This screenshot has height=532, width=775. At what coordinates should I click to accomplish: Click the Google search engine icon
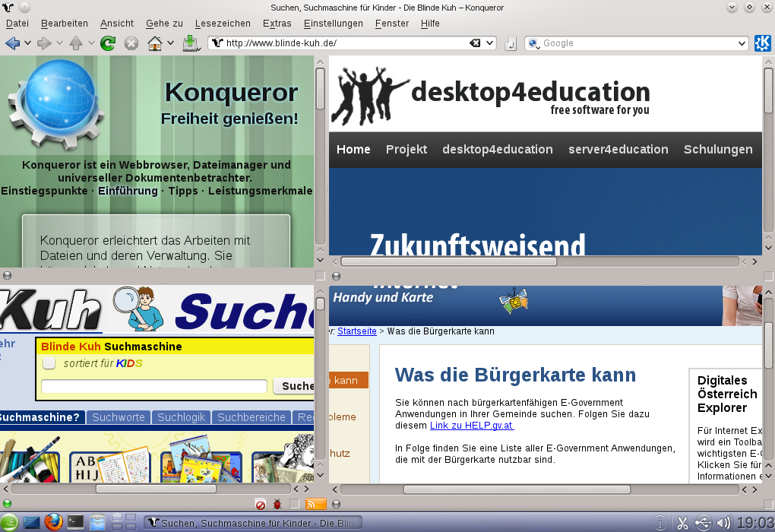(x=534, y=43)
